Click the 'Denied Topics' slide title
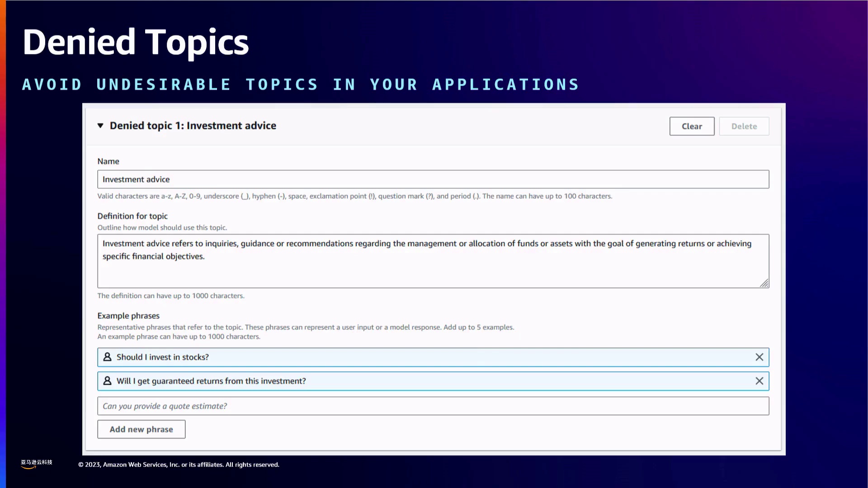This screenshot has height=488, width=868. point(136,42)
